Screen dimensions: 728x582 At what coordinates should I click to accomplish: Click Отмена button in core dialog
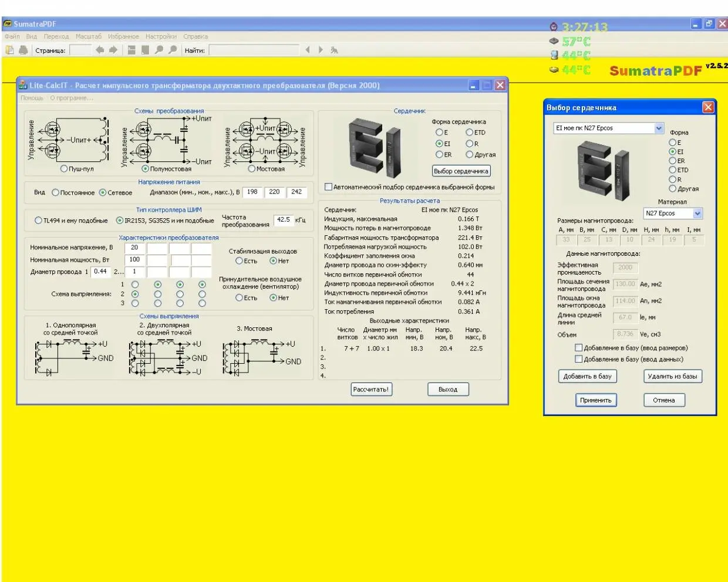point(664,401)
